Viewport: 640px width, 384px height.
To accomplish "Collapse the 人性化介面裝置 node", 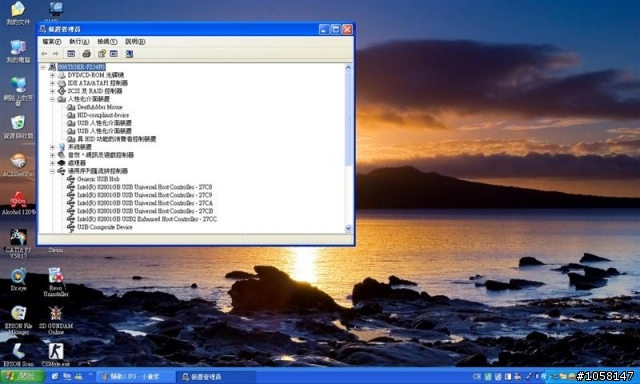I will coord(52,99).
